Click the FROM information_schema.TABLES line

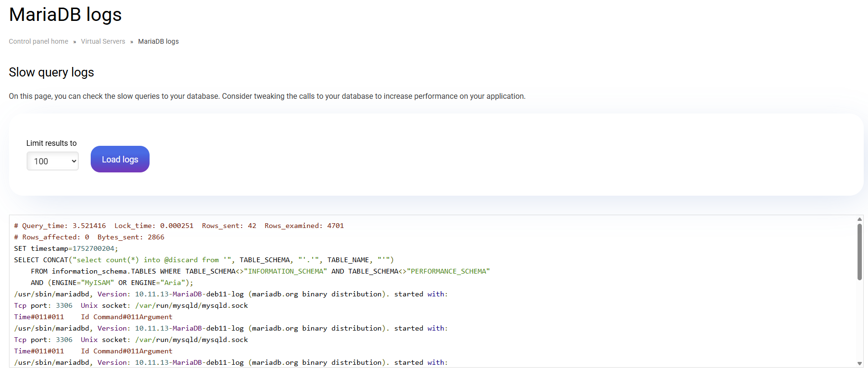tap(260, 271)
